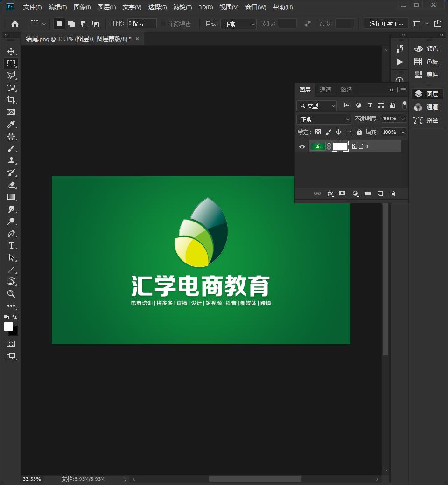Select the Zoom magnifier tool
The height and width of the screenshot is (485, 448).
(x=11, y=294)
